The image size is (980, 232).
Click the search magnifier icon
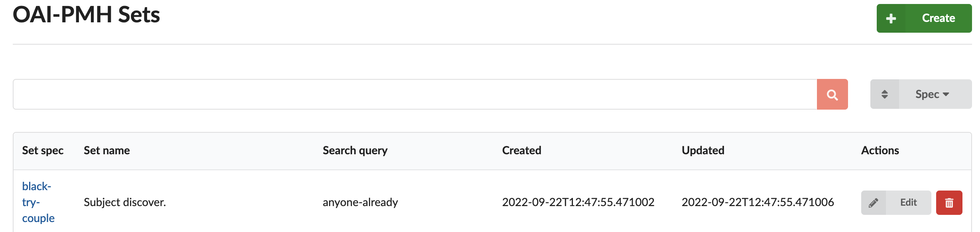pyautogui.click(x=832, y=94)
